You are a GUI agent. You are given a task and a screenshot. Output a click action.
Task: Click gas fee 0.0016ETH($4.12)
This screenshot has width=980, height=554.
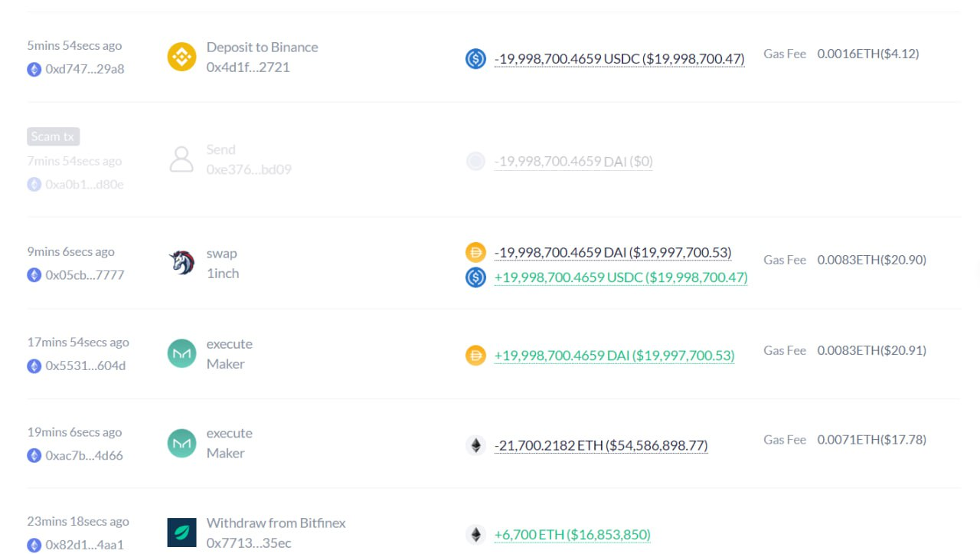[868, 54]
